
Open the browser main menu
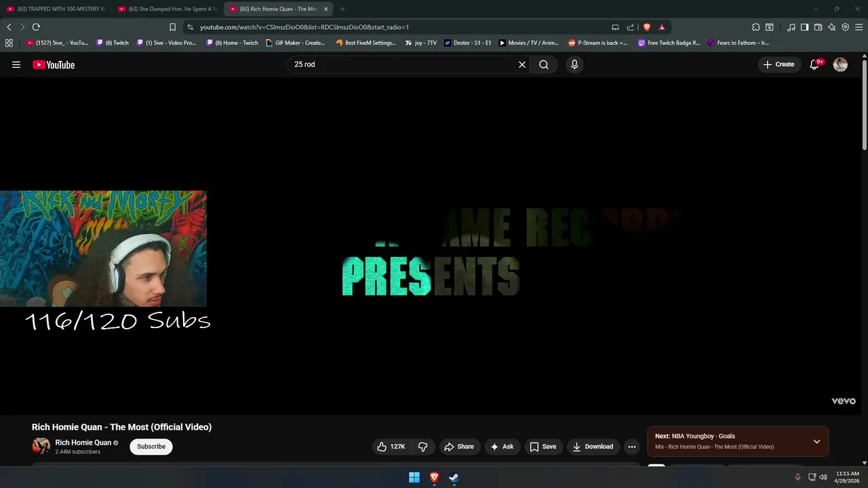click(x=859, y=27)
